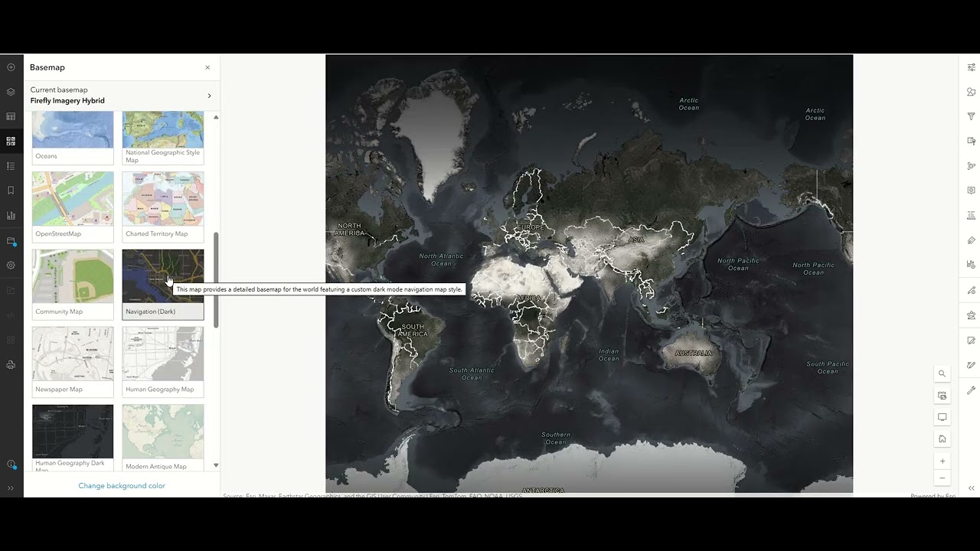Screen dimensions: 980x551
Task: Click the Home default extent button
Action: point(942,439)
